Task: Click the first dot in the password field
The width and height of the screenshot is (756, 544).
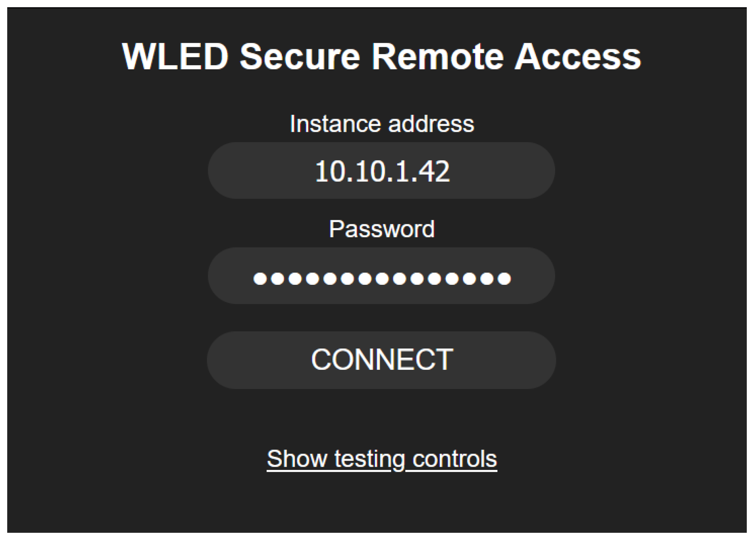Action: click(260, 278)
